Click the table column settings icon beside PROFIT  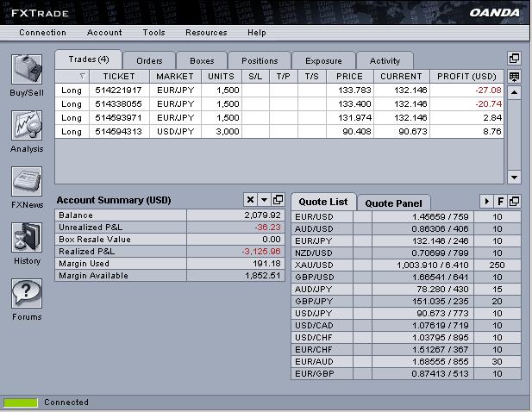[x=514, y=77]
